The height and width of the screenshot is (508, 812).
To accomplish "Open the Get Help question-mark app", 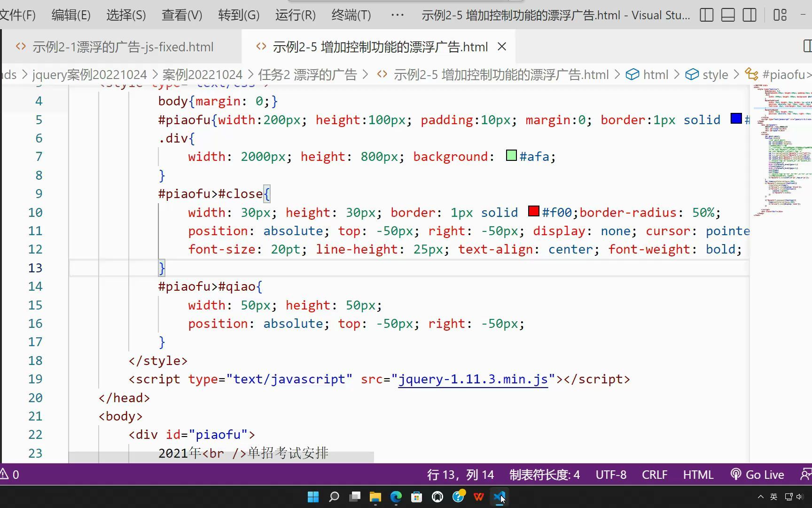I will [458, 496].
